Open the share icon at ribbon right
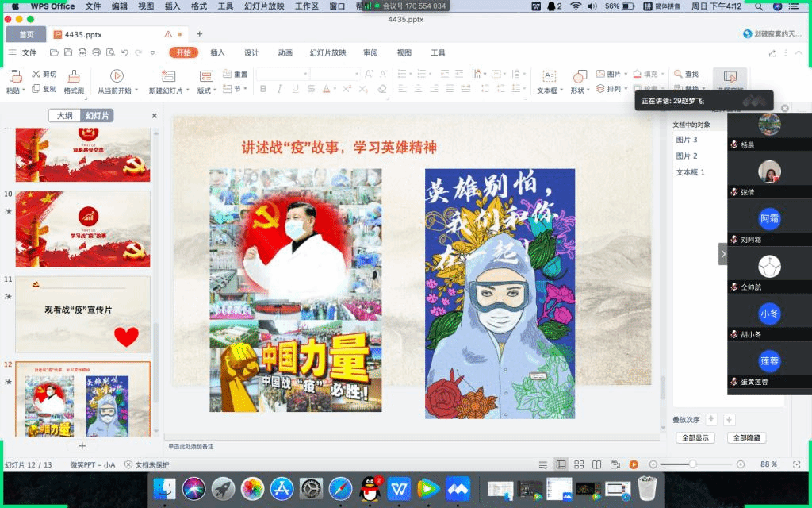 772,53
